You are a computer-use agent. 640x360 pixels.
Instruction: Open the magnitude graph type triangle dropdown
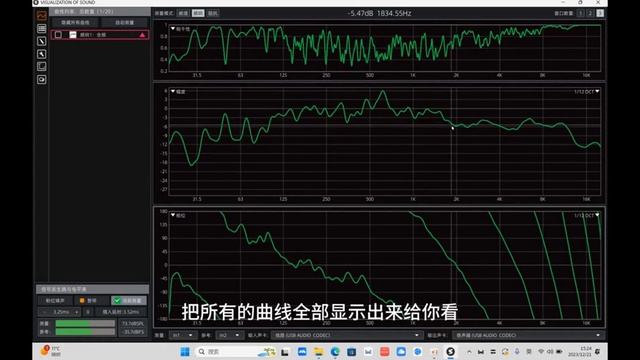point(173,91)
